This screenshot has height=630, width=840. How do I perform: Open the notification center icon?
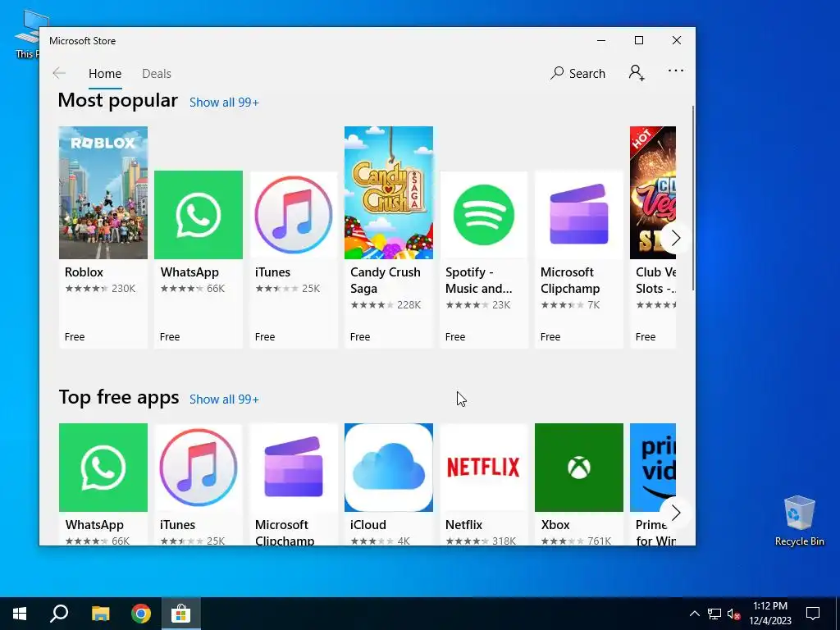click(813, 614)
